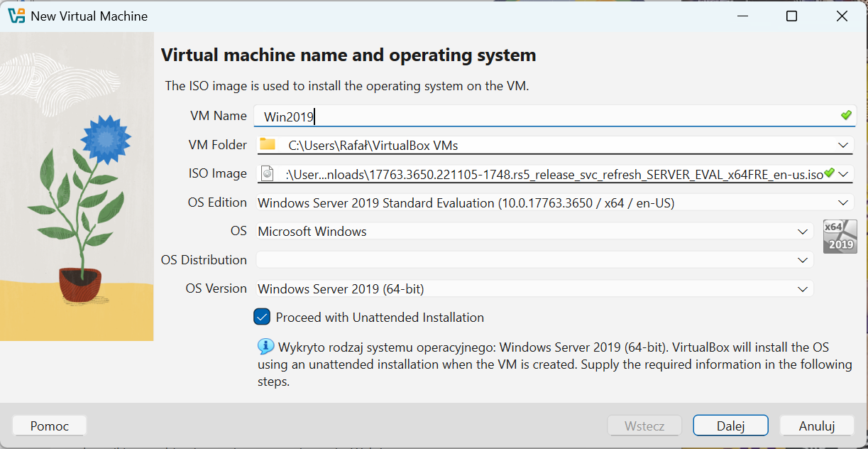
Task: Enable the checkbox beside unattended install text
Action: click(261, 317)
